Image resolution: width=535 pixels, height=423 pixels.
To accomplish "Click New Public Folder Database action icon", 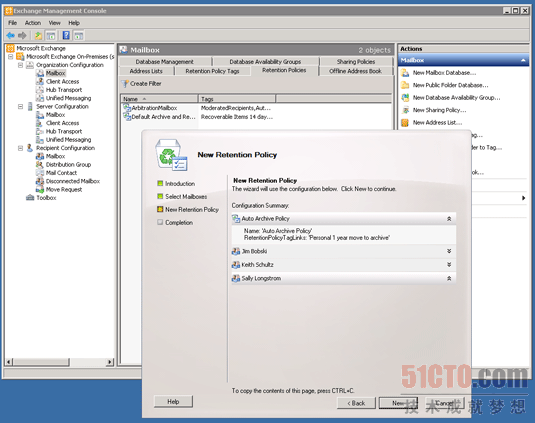I will (x=405, y=85).
